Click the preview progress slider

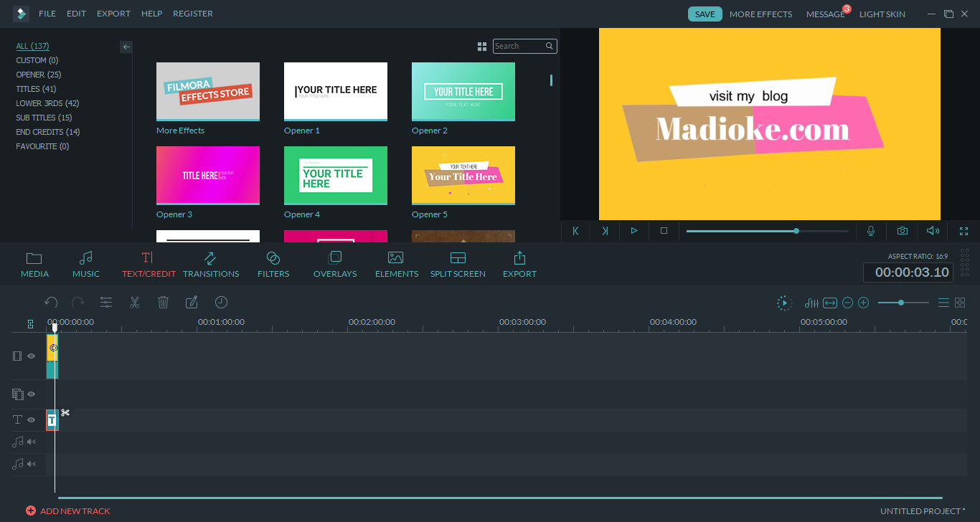click(767, 231)
